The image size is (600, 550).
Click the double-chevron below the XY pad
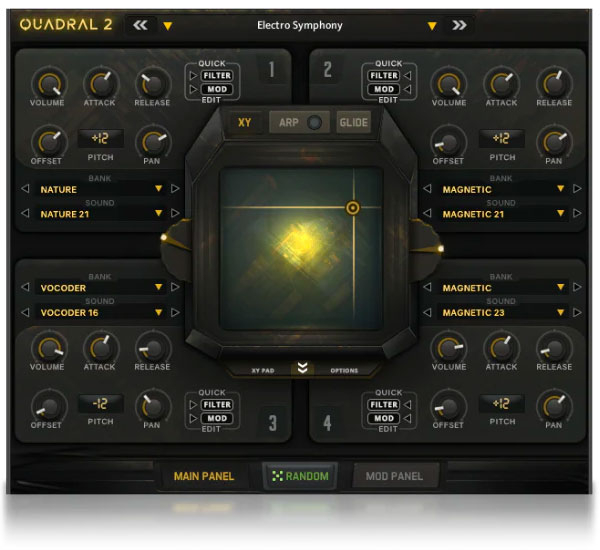click(x=301, y=368)
